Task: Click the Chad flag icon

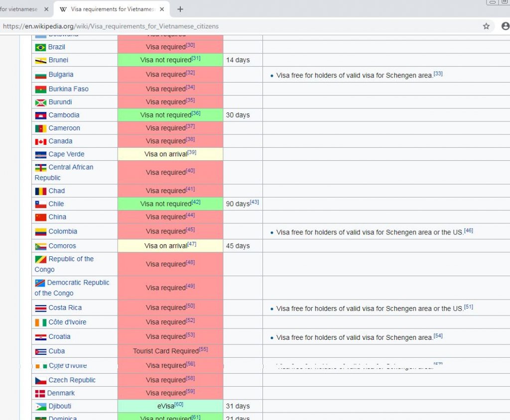Action: point(41,191)
